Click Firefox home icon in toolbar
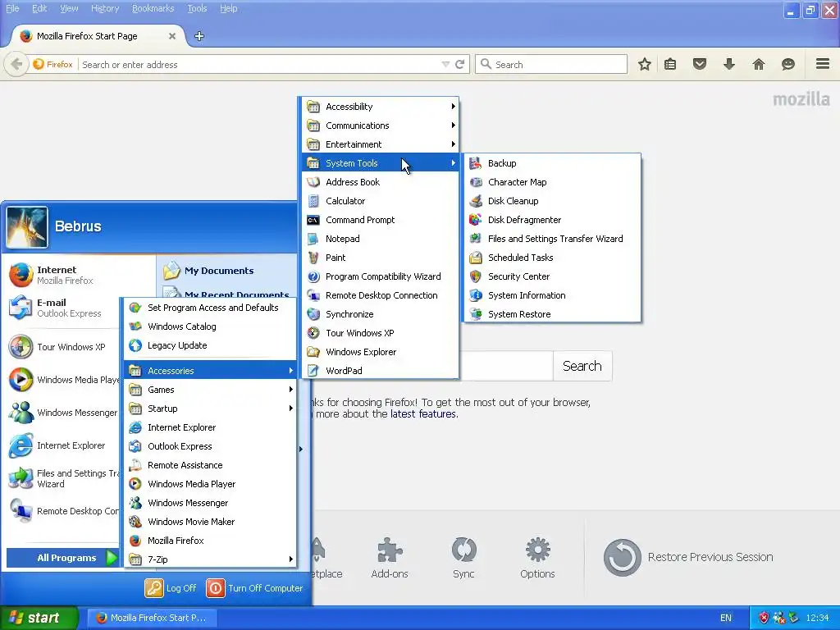 759,64
